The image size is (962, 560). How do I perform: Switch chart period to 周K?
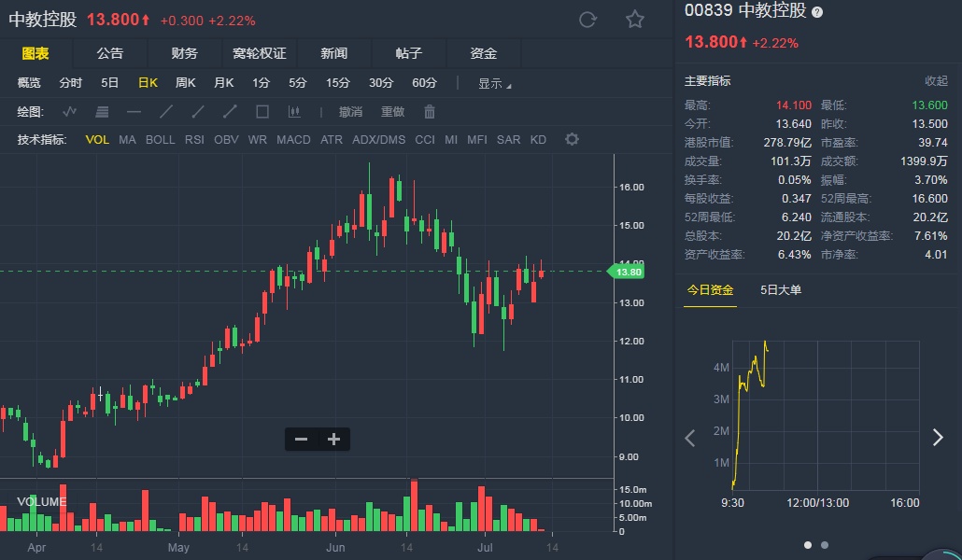185,83
